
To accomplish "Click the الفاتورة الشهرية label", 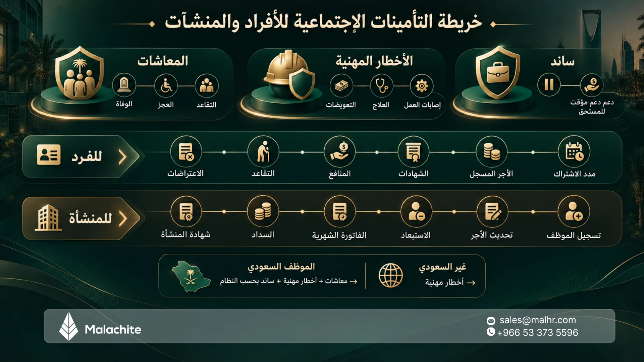I will 339,235.
